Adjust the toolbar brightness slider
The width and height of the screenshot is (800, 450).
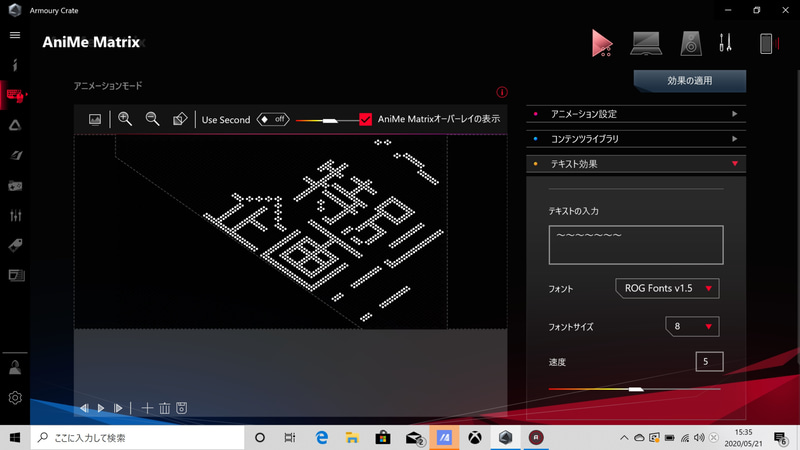(327, 121)
